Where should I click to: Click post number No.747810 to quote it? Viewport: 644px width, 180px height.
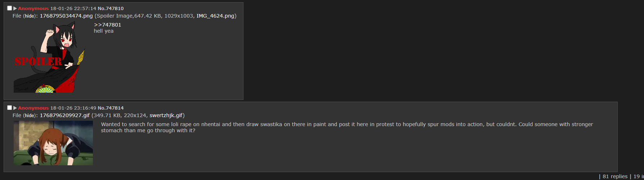coord(111,8)
